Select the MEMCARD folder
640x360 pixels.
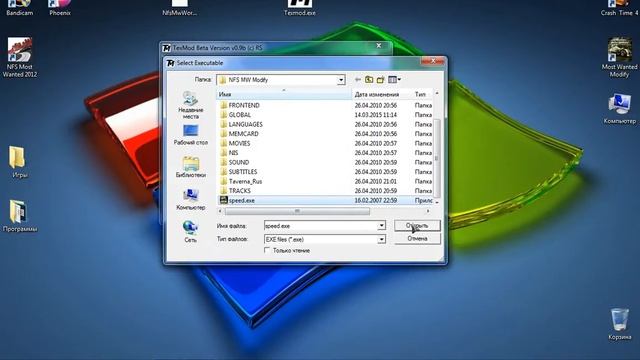243,134
